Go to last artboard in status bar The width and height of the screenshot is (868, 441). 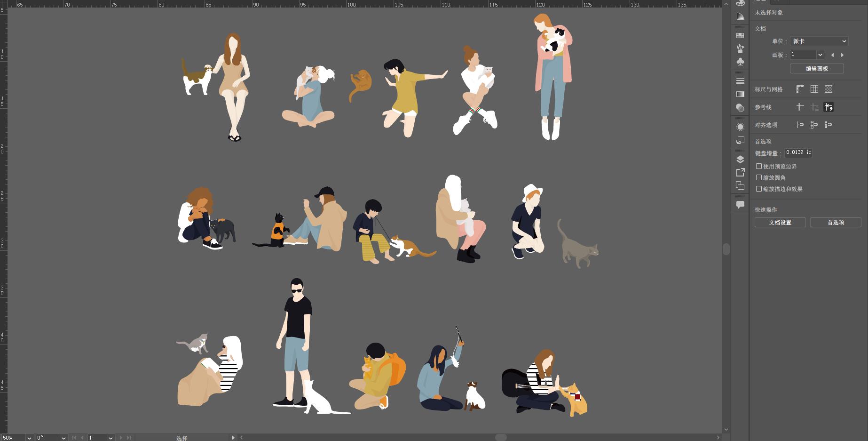129,438
